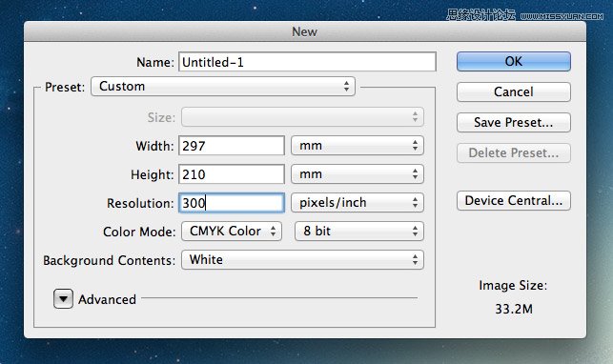This screenshot has height=364, width=613.
Task: Open the bit depth 8 bit dropdown
Action: 359,232
